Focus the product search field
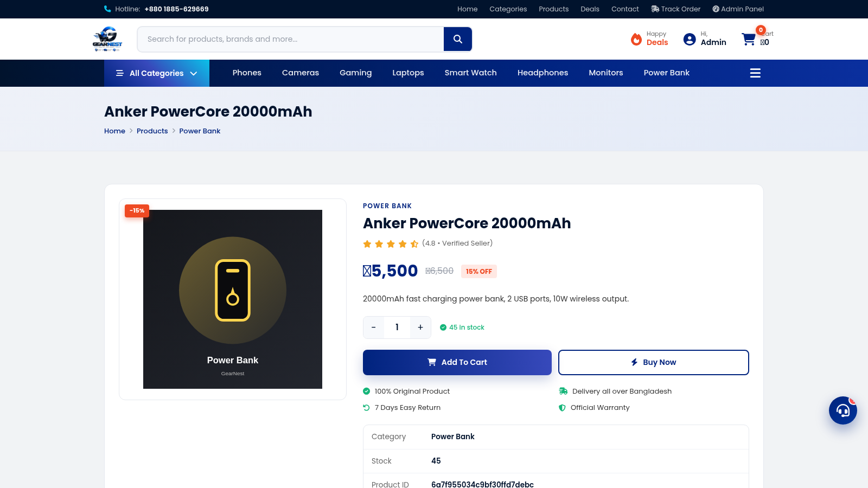This screenshot has height=488, width=868. click(291, 39)
